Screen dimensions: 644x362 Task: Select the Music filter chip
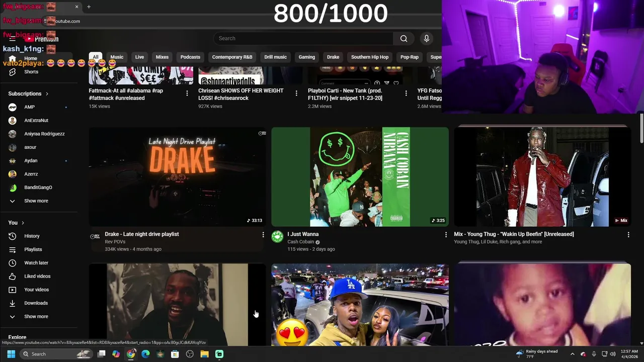click(x=117, y=57)
